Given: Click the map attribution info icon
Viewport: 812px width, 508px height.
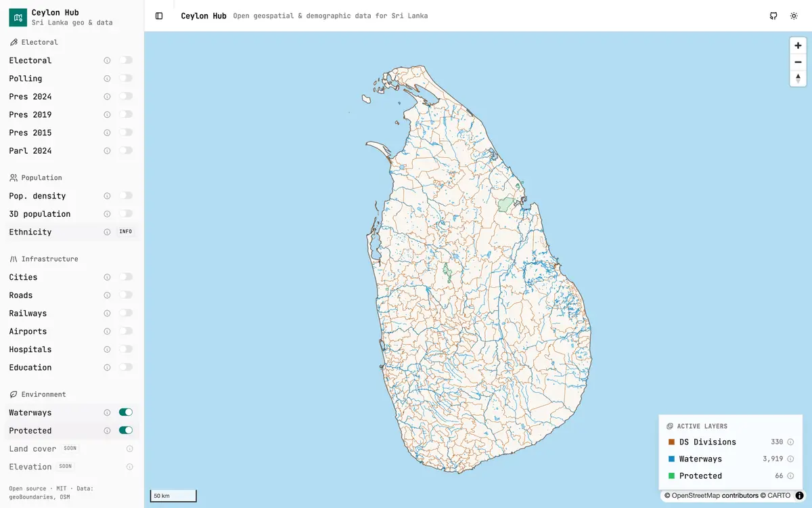Looking at the screenshot, I should pyautogui.click(x=799, y=496).
